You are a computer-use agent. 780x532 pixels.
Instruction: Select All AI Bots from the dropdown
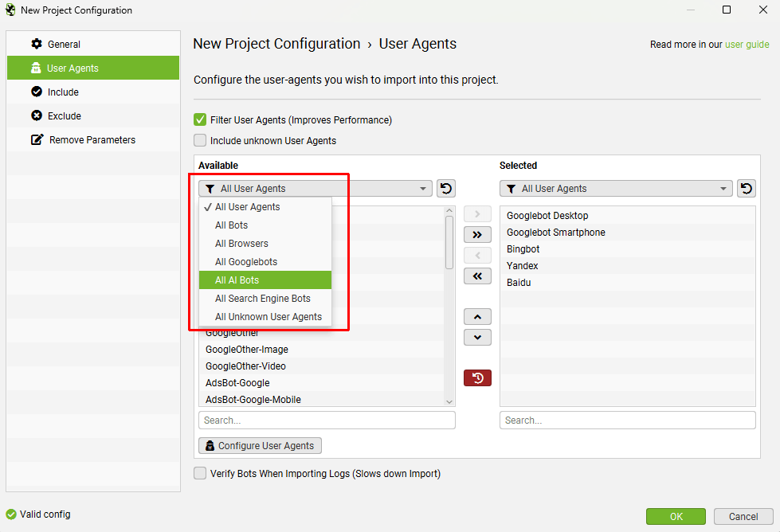(x=265, y=280)
